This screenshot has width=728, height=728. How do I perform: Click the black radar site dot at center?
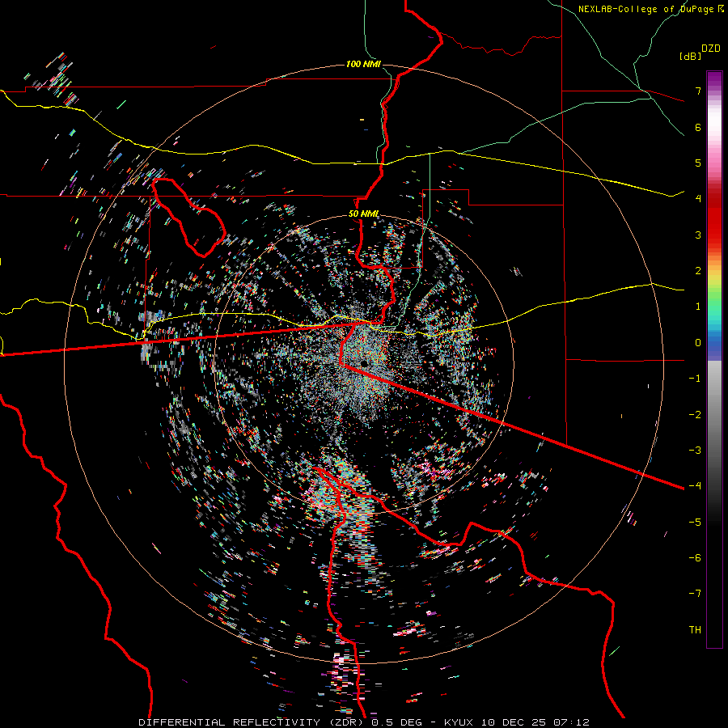(364, 363)
